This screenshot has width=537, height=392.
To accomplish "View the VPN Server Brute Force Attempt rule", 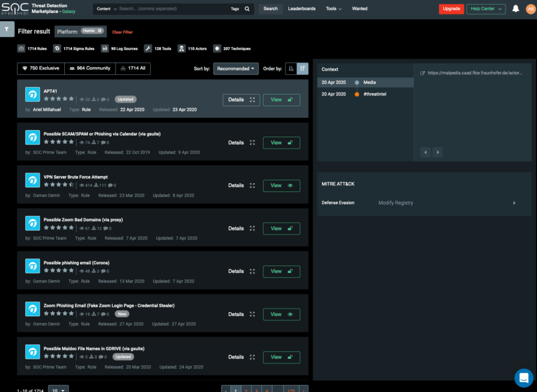I will click(281, 185).
